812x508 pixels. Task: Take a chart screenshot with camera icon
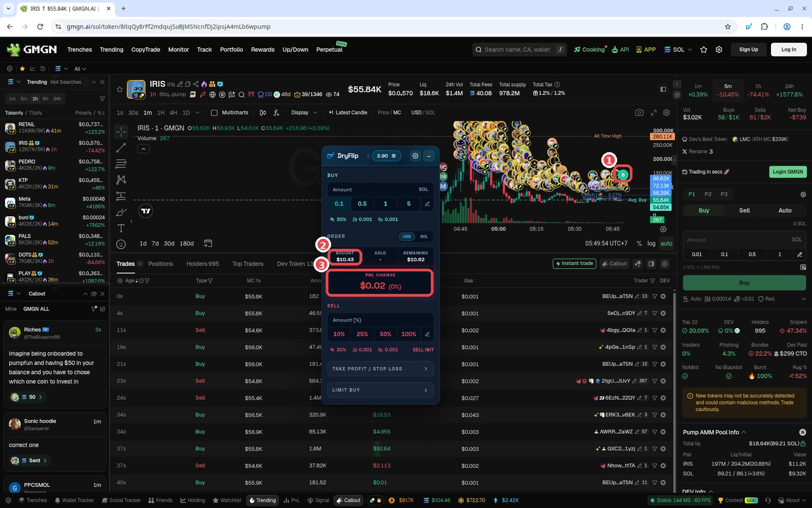tap(639, 113)
